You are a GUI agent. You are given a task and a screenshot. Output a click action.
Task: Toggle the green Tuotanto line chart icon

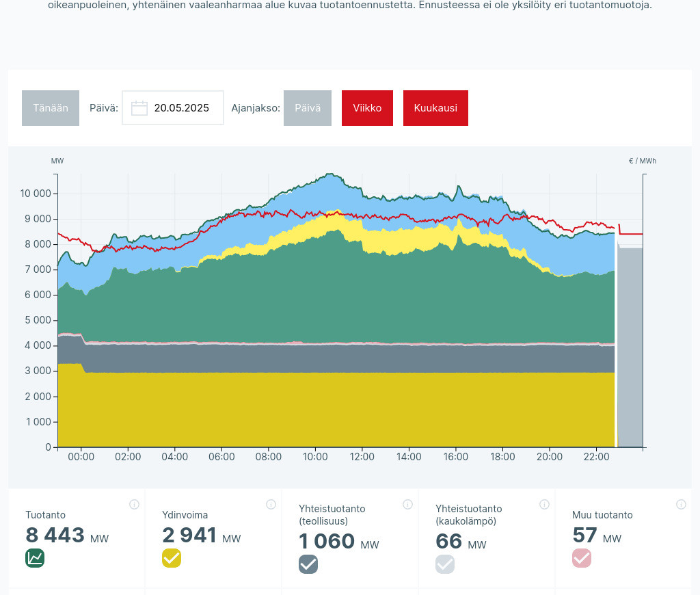35,558
